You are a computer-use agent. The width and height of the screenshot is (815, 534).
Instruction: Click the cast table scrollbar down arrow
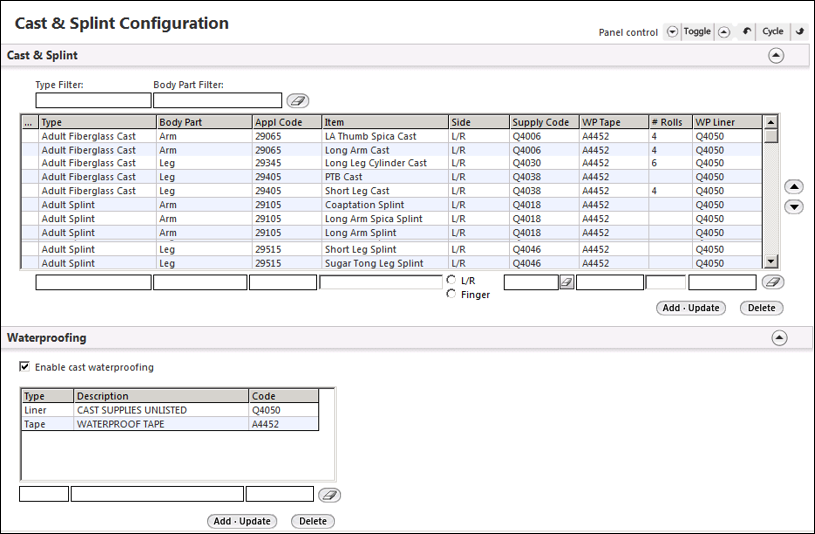pyautogui.click(x=771, y=262)
